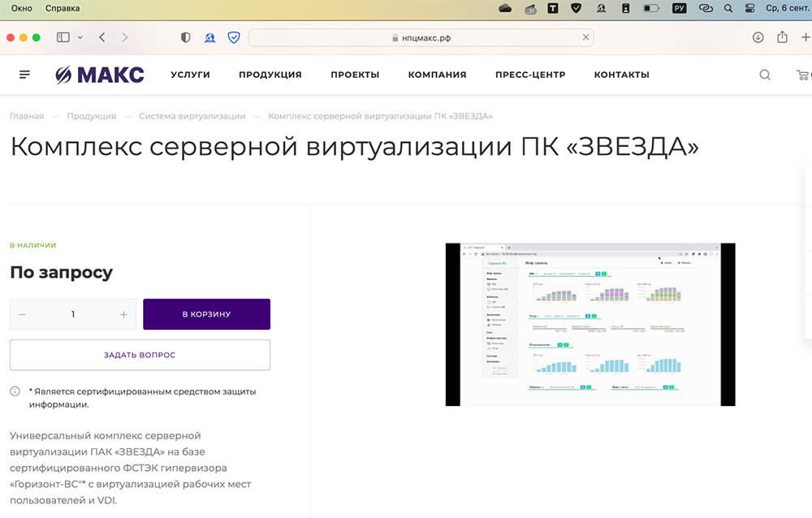Click the MAKC logo
This screenshot has width=812, height=518.
tap(100, 75)
